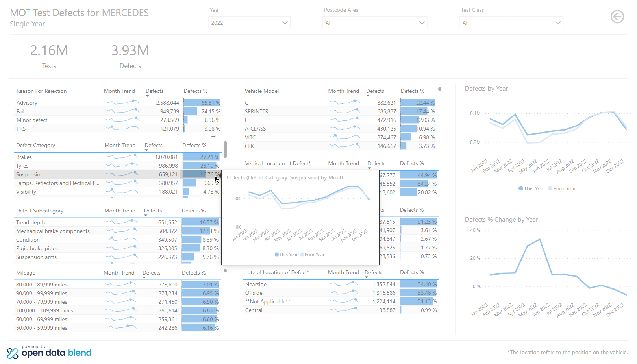Sort Mileage table by Defects column
Screen dimensions: 637x364
[151, 273]
